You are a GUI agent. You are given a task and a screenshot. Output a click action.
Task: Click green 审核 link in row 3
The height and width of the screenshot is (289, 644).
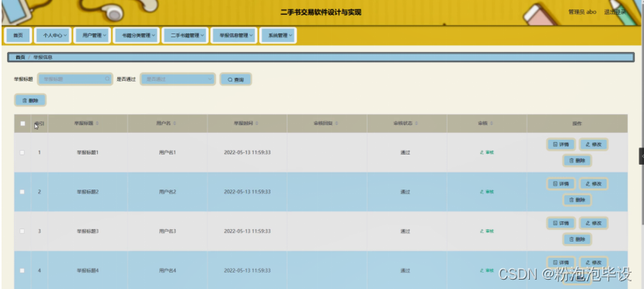point(487,231)
